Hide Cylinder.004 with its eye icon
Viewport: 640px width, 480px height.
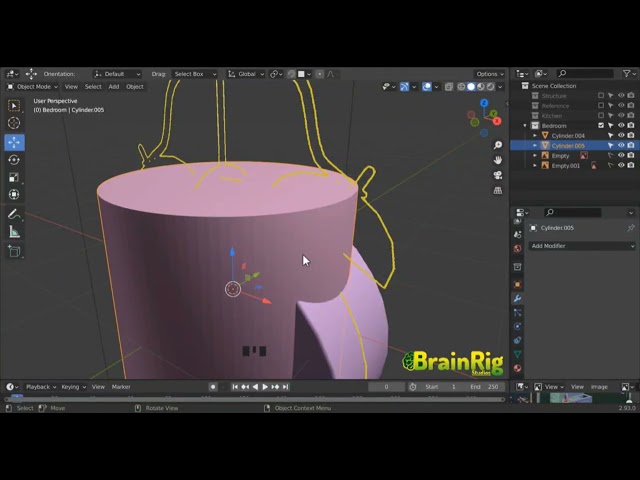pos(621,135)
